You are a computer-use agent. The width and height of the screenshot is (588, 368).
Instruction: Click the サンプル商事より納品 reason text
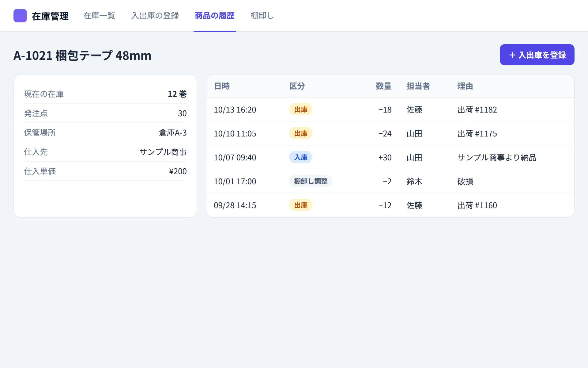(x=497, y=157)
